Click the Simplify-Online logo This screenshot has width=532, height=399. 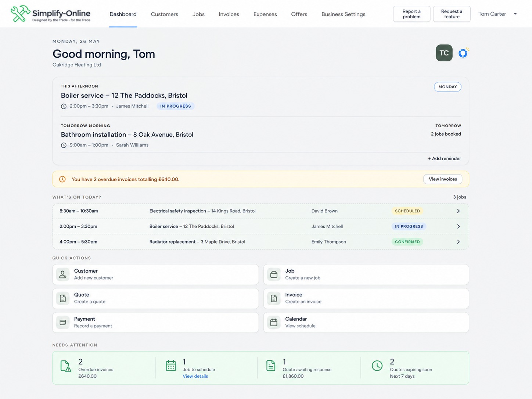click(51, 14)
